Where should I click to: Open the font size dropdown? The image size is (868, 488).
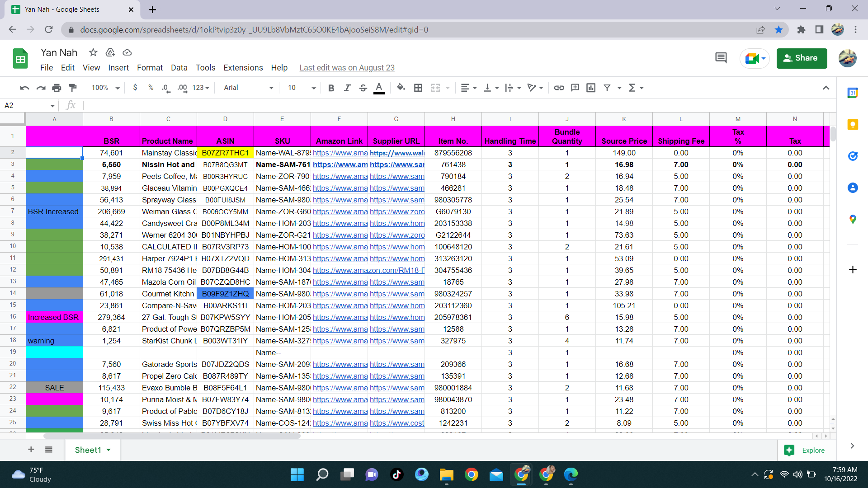[x=302, y=88]
